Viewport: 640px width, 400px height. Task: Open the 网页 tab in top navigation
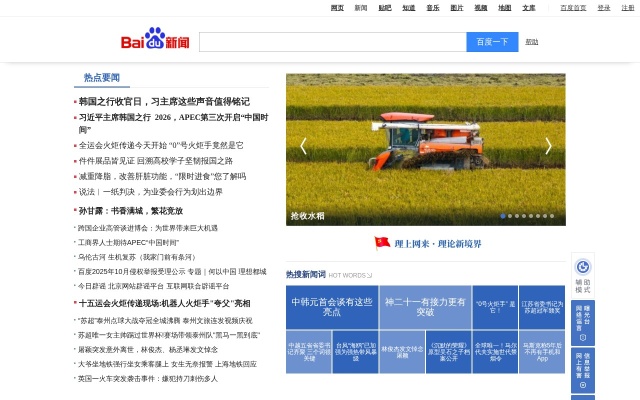337,7
